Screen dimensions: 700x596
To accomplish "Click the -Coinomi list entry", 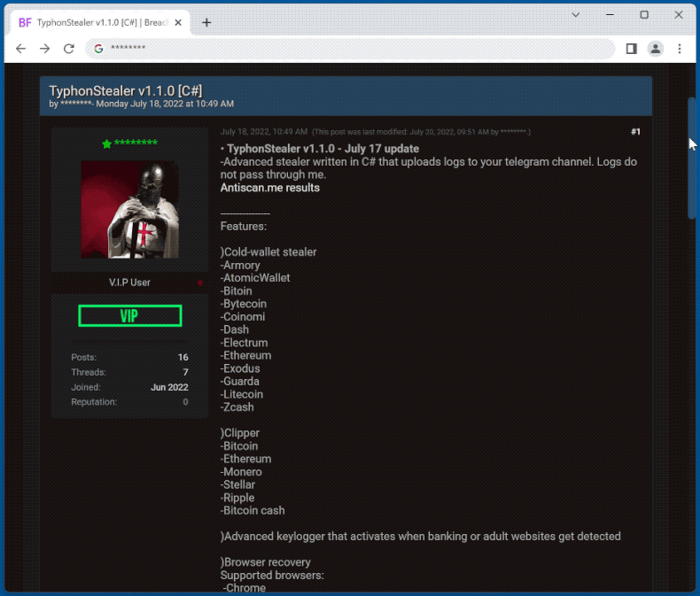I will tap(243, 317).
